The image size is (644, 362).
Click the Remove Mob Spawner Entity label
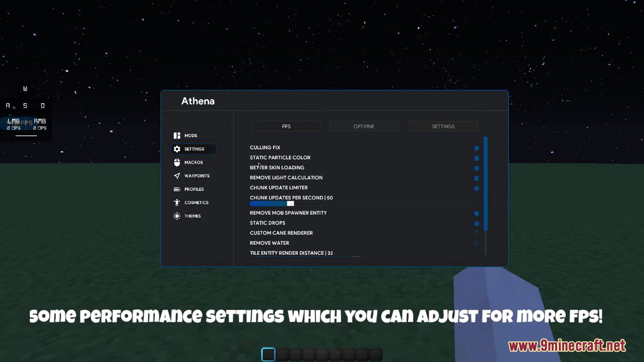click(x=288, y=213)
